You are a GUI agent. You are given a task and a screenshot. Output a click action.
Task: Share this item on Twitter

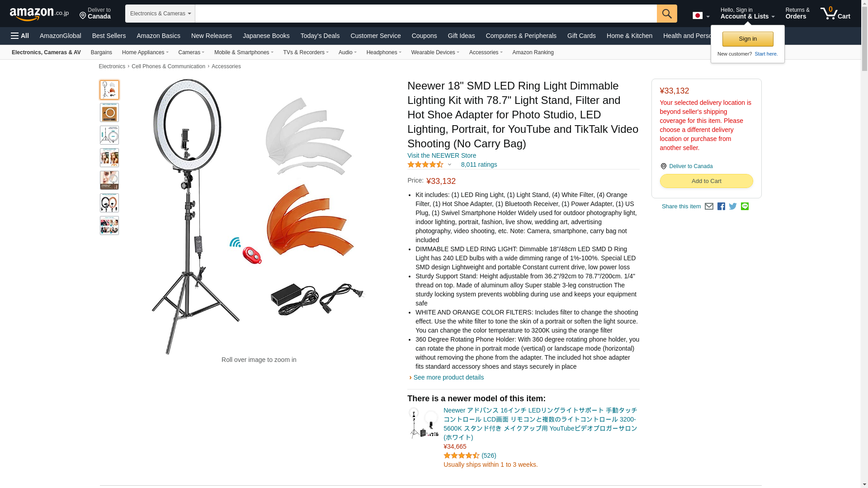point(733,206)
